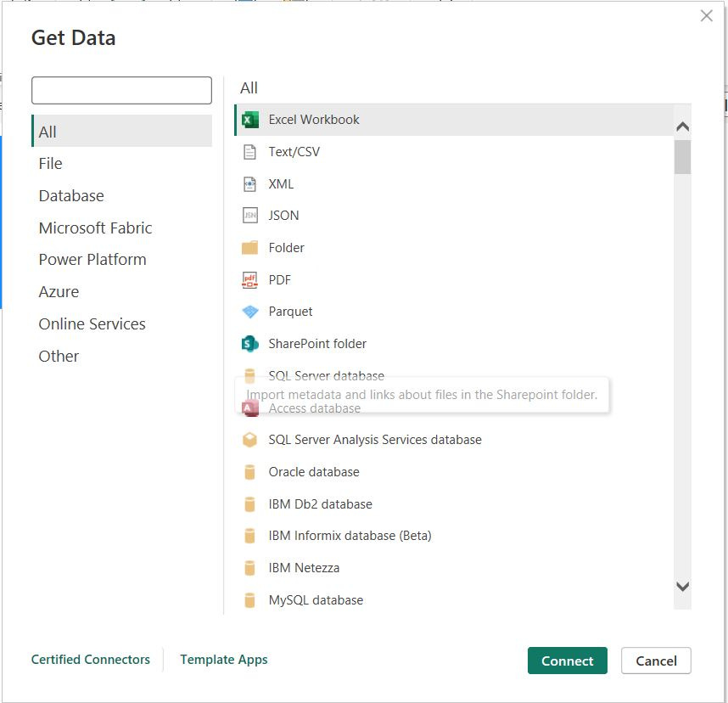Open the Power Platform category

pyautogui.click(x=92, y=259)
